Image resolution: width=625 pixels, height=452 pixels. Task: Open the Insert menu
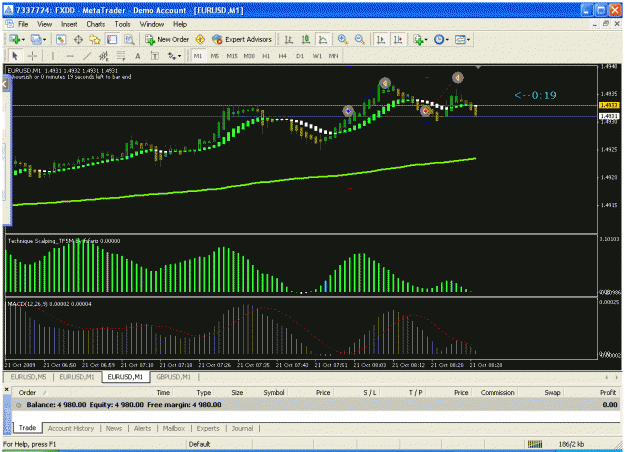click(x=69, y=24)
